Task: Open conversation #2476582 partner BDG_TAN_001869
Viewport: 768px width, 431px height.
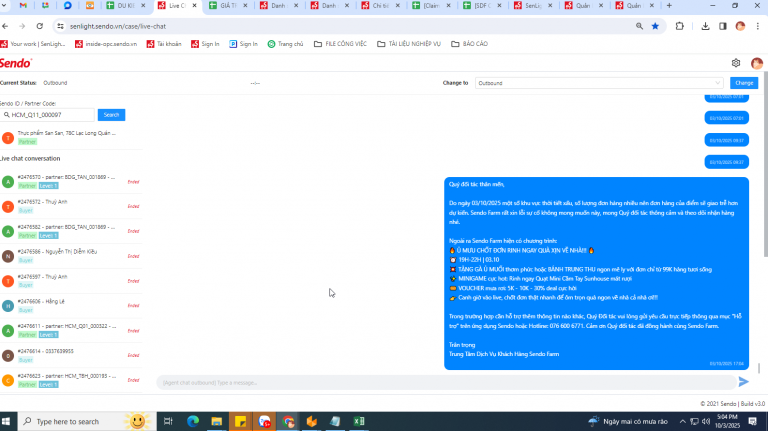Action: [72, 231]
